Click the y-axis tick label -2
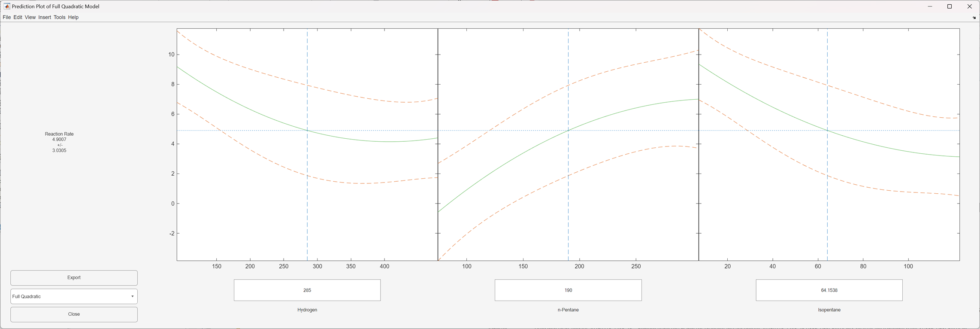This screenshot has width=980, height=329. 172,234
